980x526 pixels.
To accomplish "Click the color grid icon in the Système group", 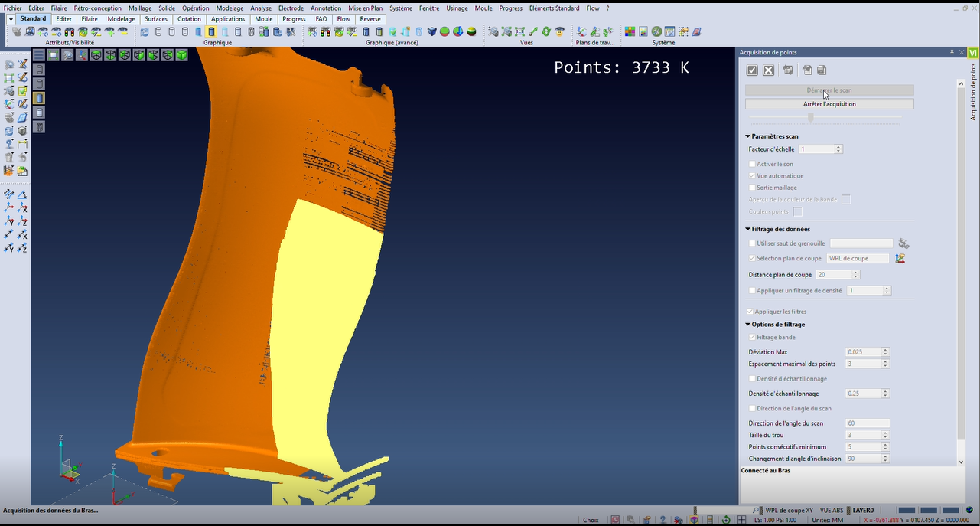I will 630,31.
